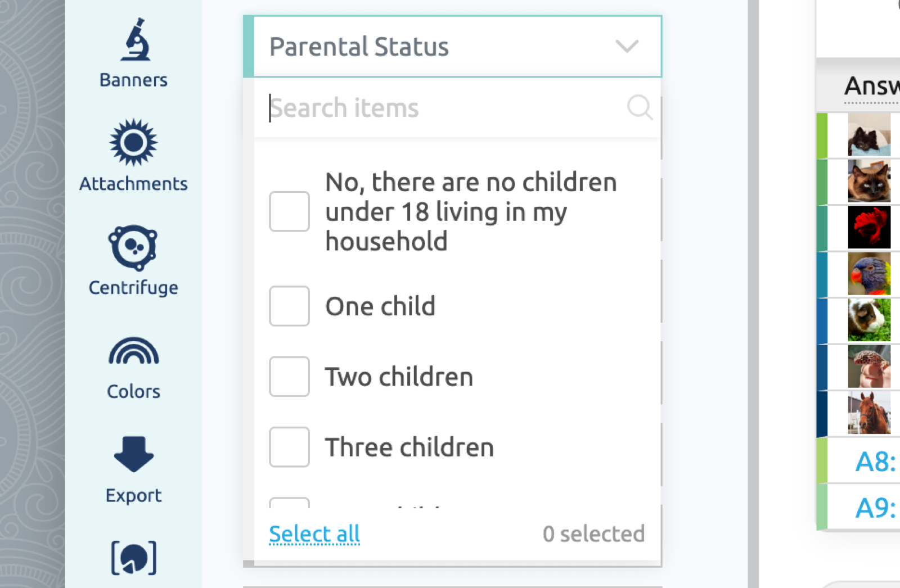Select the horse answer thumbnail
900x588 pixels.
(869, 413)
